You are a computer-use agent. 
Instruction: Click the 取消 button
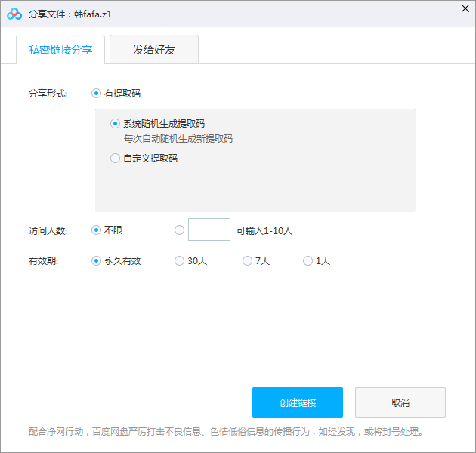[400, 402]
